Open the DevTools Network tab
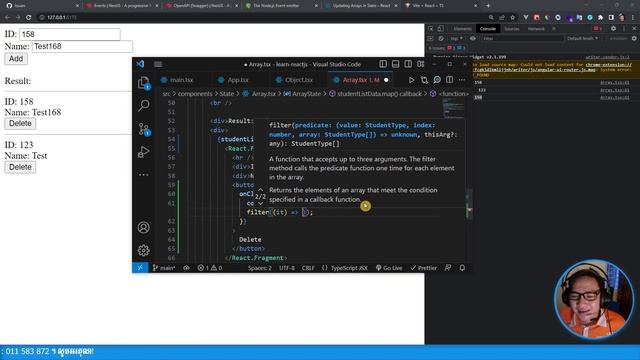This screenshot has width=640, height=360. pyautogui.click(x=536, y=29)
